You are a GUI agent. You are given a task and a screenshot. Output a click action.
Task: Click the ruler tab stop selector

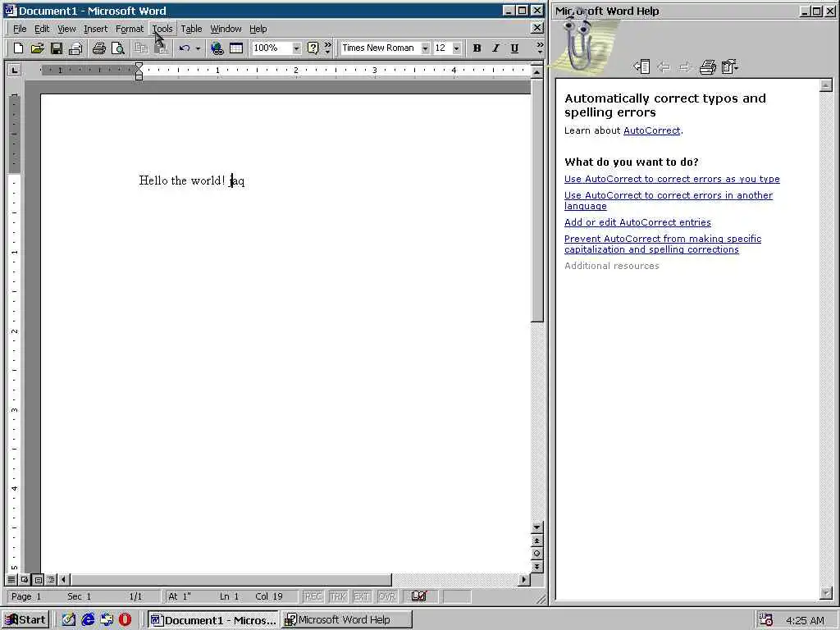(15, 70)
